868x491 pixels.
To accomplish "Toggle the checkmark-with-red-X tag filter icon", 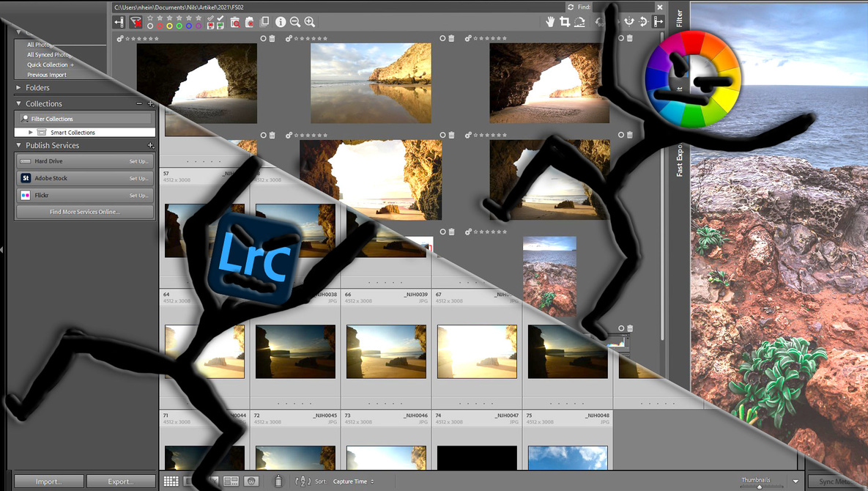I will click(x=210, y=22).
